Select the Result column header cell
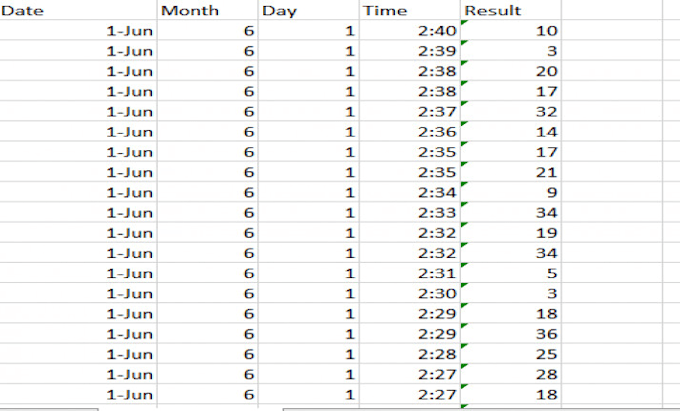 pos(511,10)
